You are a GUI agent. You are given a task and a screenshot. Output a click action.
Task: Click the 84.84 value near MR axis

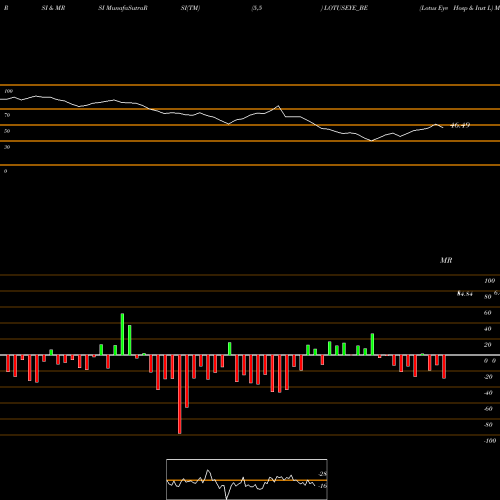click(465, 294)
